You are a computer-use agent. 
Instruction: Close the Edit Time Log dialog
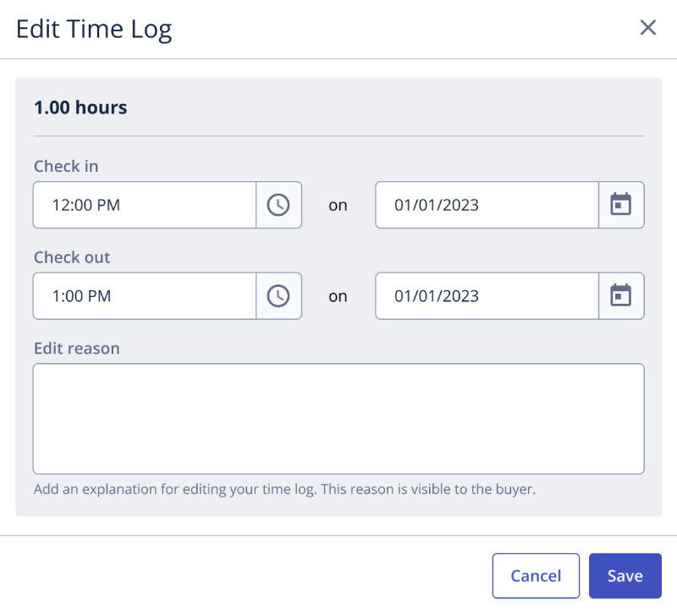648,28
